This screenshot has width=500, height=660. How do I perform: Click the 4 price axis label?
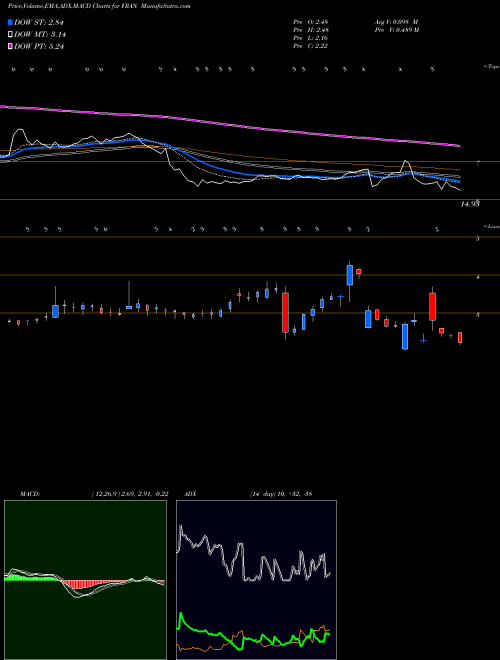point(478,277)
